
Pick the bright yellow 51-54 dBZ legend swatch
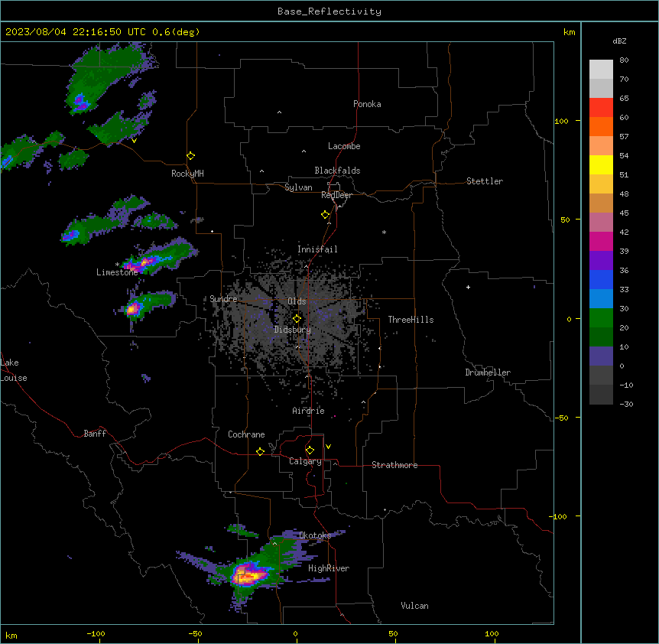[x=601, y=164]
